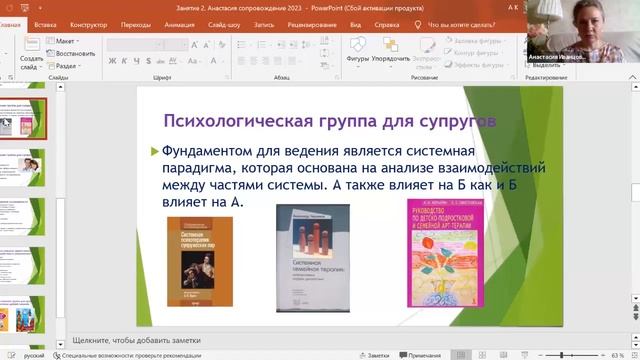Select the slide thumbnail with couple's photo
Screen dimensions: 640x360
(x=23, y=168)
